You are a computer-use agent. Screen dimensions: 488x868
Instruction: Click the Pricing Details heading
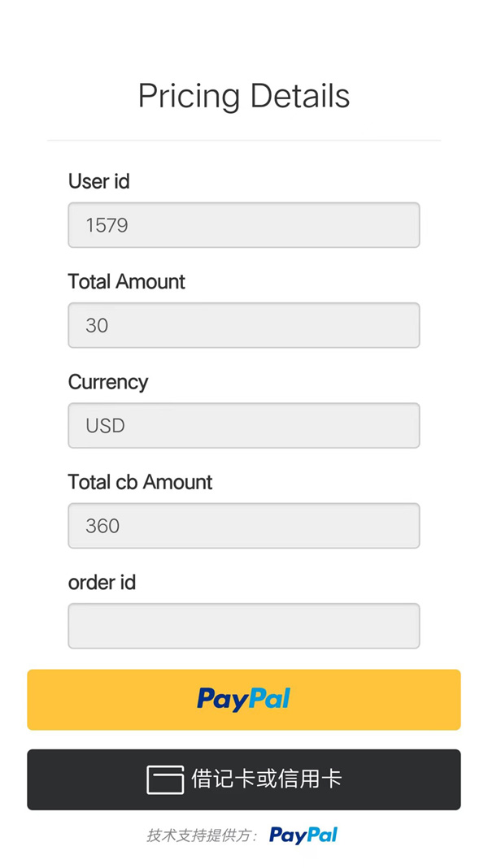[x=244, y=96]
